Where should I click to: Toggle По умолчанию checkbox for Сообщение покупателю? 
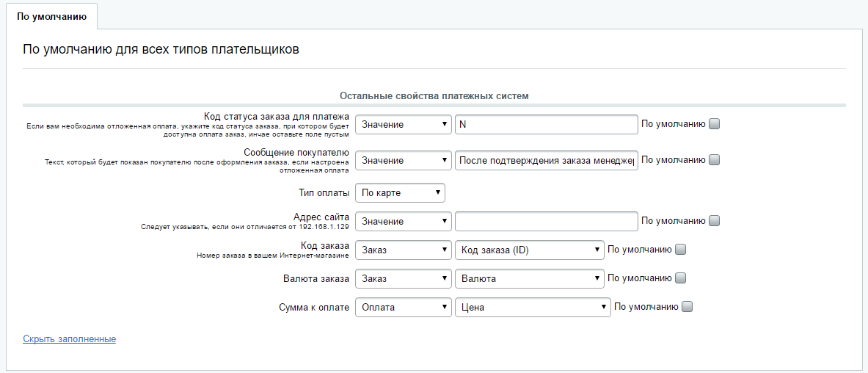tap(714, 159)
